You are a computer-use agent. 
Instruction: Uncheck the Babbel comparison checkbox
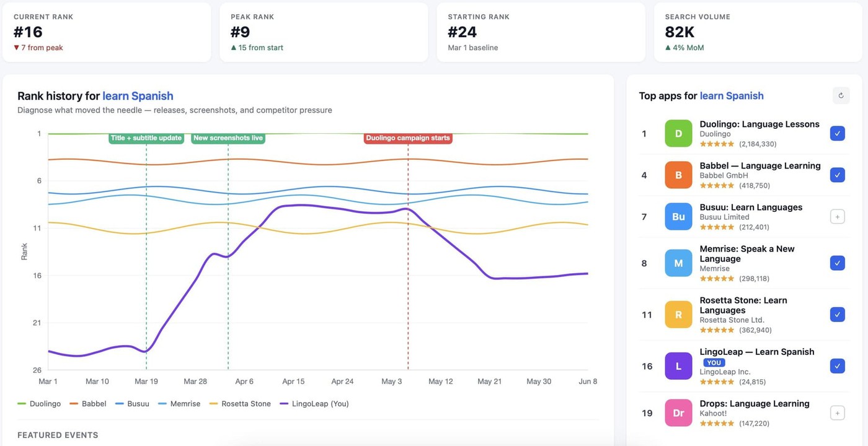tap(837, 175)
